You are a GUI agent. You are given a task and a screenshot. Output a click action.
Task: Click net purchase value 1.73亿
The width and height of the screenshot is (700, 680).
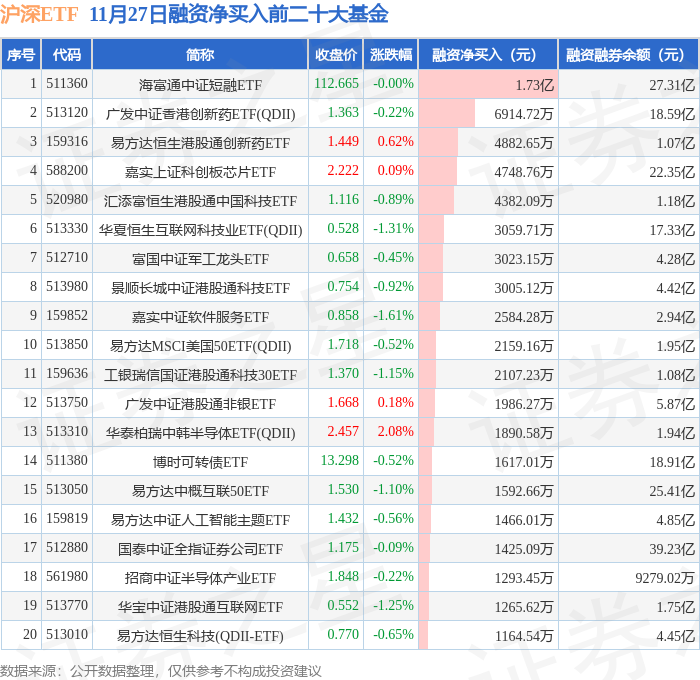click(x=534, y=84)
